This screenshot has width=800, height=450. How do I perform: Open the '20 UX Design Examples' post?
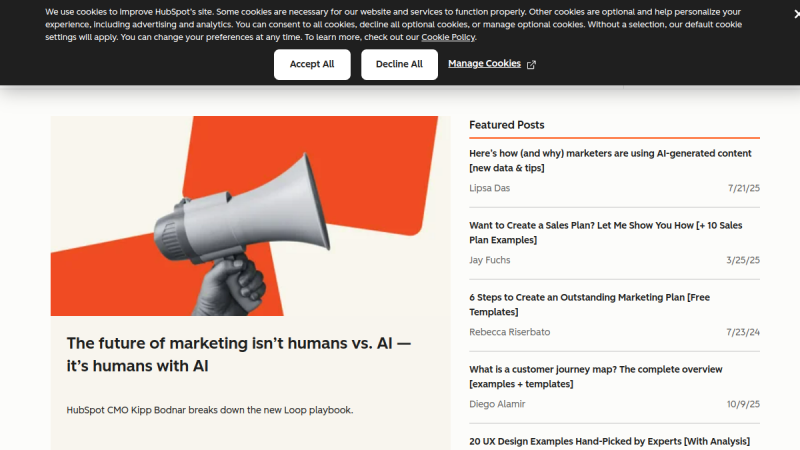coord(609,441)
